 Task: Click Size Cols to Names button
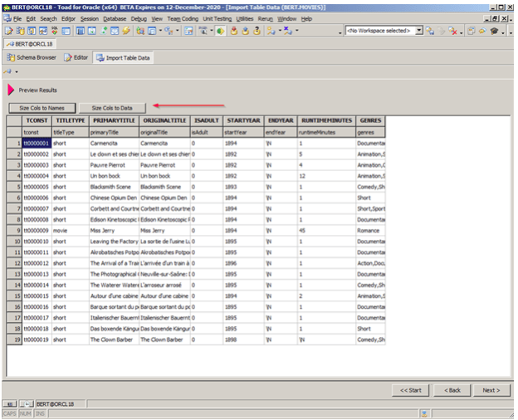pyautogui.click(x=42, y=108)
